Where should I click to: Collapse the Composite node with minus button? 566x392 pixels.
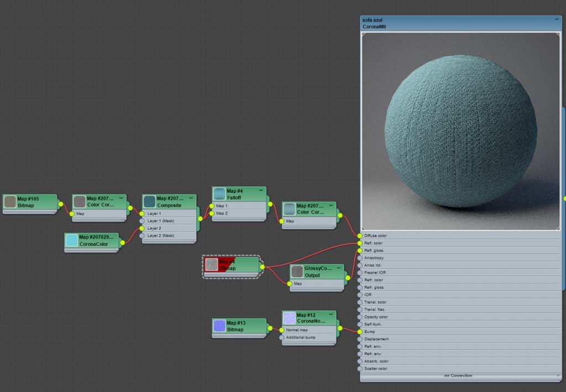click(191, 198)
